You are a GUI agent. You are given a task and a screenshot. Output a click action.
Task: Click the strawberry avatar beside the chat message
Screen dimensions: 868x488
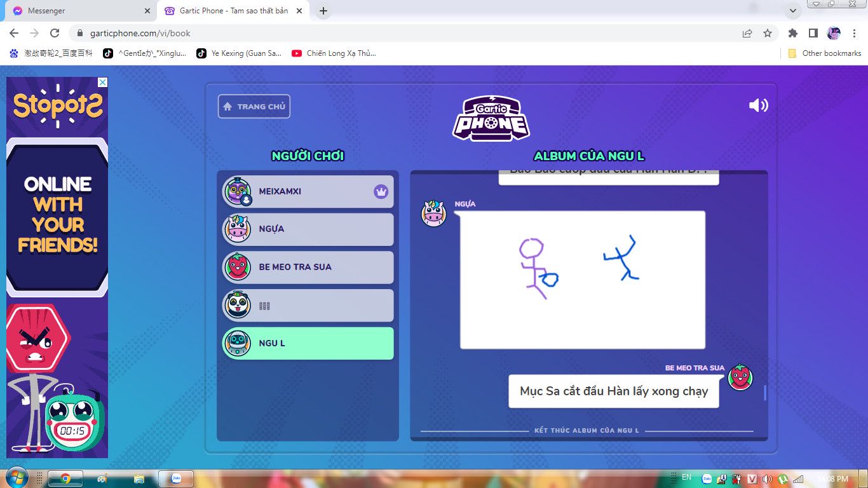pyautogui.click(x=740, y=377)
